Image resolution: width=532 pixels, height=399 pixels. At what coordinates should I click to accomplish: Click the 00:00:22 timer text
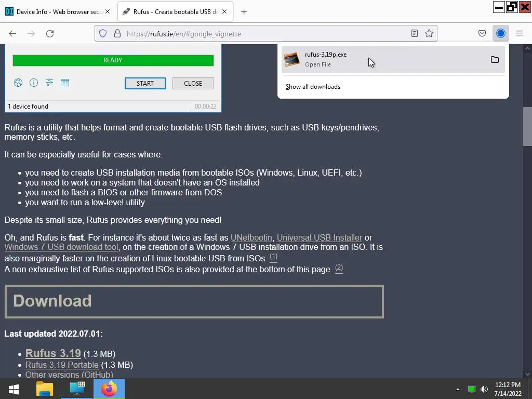[x=206, y=106]
